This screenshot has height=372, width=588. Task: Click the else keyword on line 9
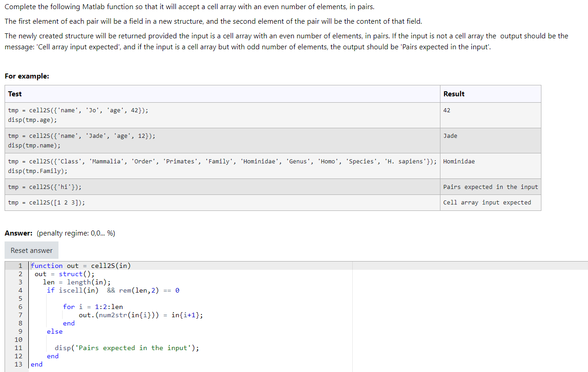(x=54, y=331)
